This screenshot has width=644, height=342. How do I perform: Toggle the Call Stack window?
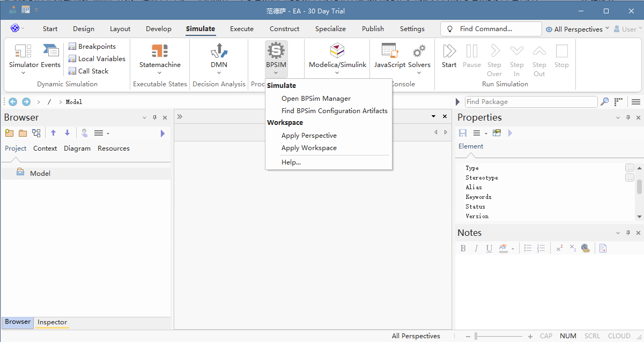pyautogui.click(x=88, y=71)
